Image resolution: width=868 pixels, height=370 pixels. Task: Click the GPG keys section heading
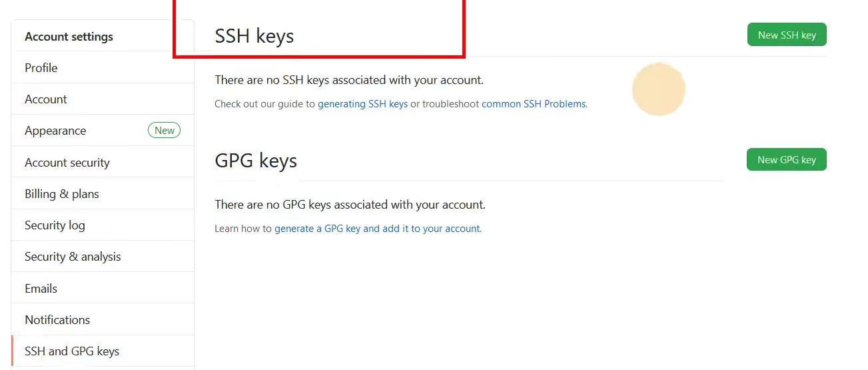click(x=256, y=161)
